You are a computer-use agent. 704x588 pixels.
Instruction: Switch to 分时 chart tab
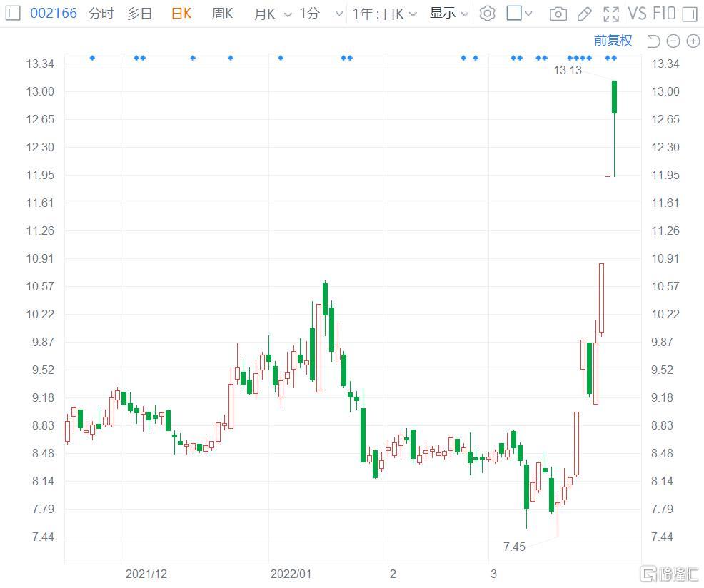tap(101, 14)
